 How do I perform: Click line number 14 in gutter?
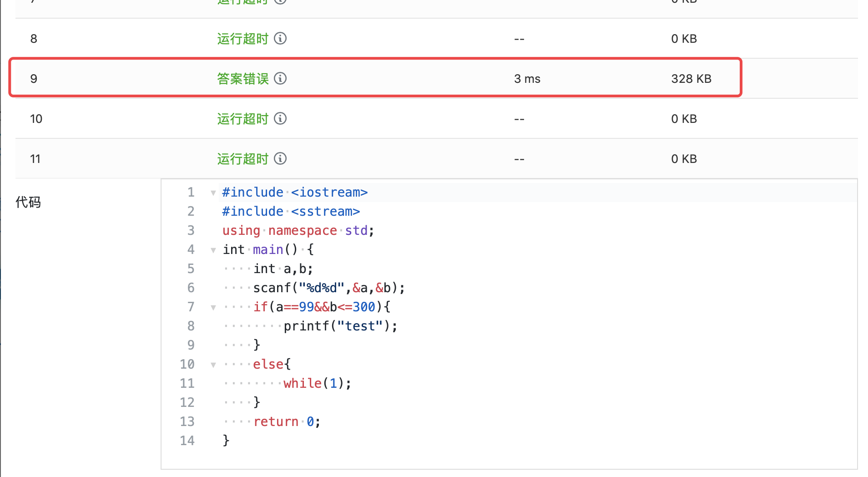187,441
